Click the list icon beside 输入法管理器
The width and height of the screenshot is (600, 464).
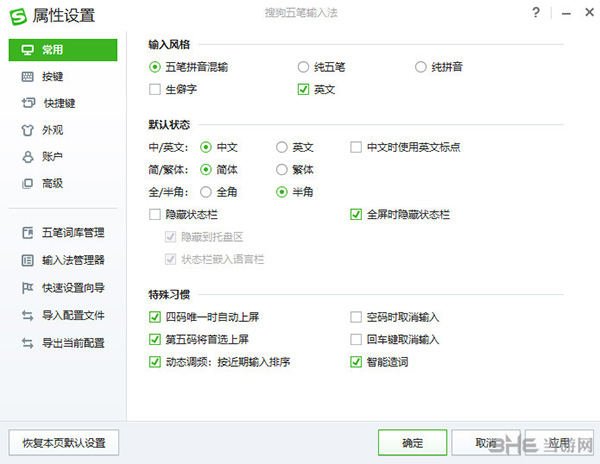coord(28,260)
